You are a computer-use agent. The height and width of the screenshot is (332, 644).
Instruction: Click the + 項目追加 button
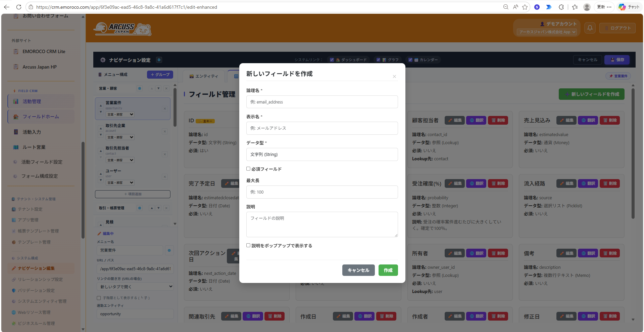click(133, 194)
